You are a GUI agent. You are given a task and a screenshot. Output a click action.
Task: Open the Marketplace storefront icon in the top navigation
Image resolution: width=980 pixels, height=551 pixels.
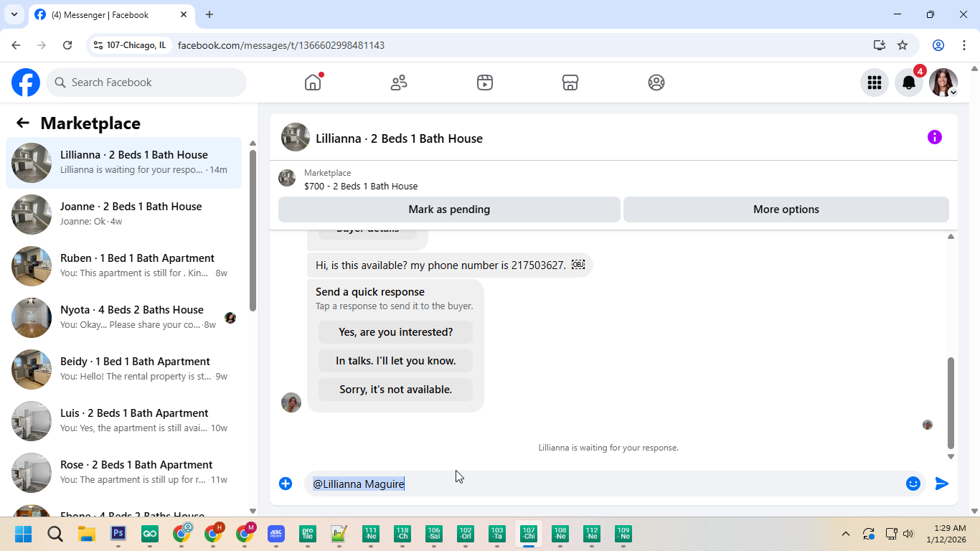[570, 83]
